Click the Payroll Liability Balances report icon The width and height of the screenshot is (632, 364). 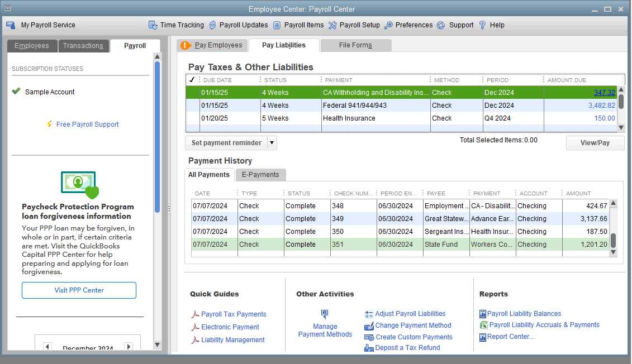[x=483, y=314]
